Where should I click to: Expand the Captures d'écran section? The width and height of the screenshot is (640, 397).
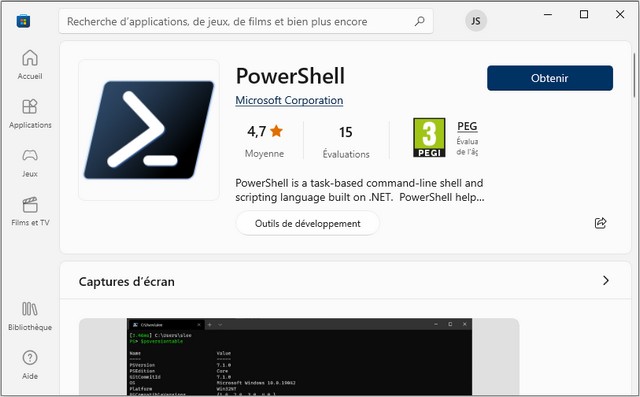(x=606, y=281)
